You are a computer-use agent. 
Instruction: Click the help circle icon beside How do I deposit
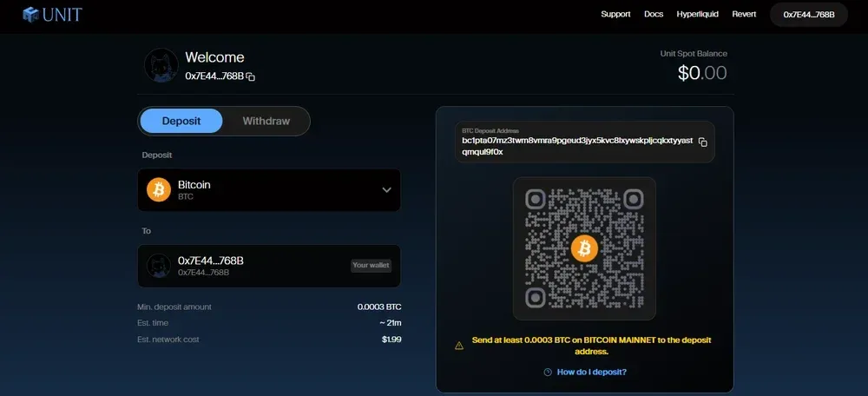pyautogui.click(x=548, y=373)
